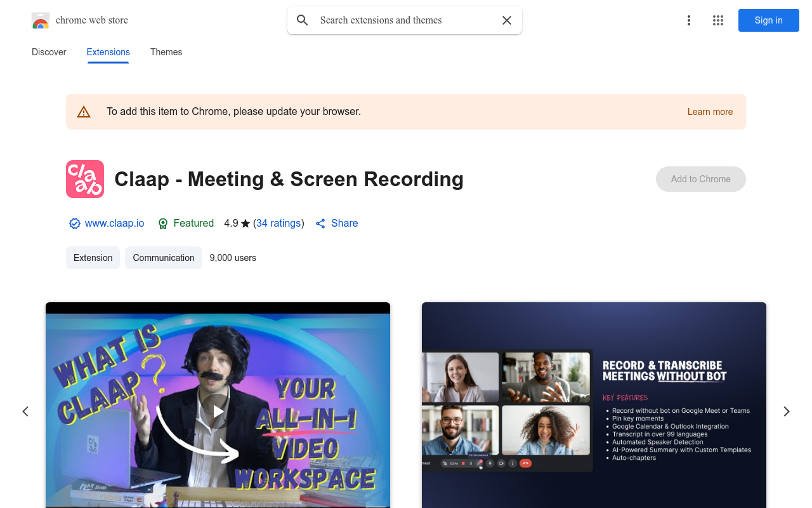Click the warning triangle icon in banner
The width and height of the screenshot is (812, 508).
pyautogui.click(x=84, y=112)
